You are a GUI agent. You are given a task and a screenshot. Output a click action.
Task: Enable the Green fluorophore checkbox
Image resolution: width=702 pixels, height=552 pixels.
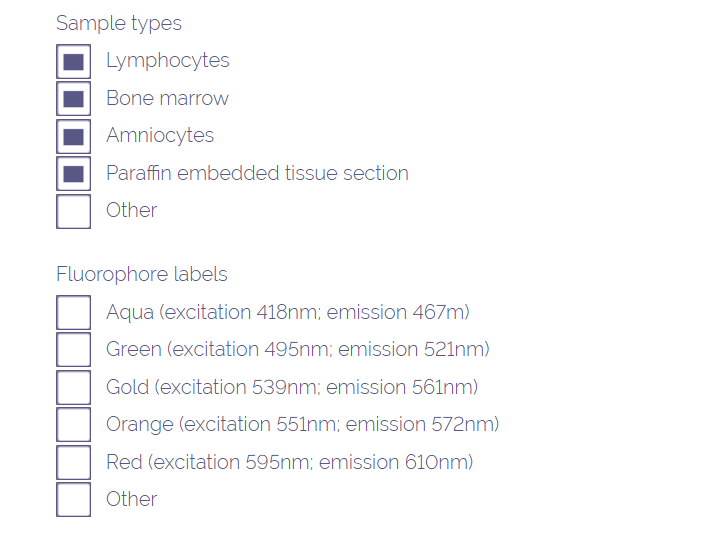(73, 350)
